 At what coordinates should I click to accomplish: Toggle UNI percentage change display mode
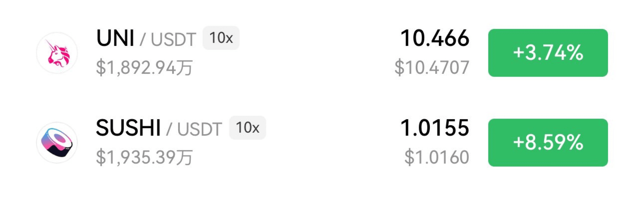coord(548,53)
